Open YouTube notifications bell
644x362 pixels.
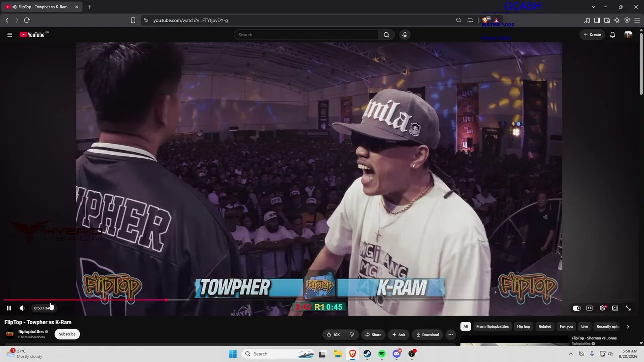(x=613, y=35)
